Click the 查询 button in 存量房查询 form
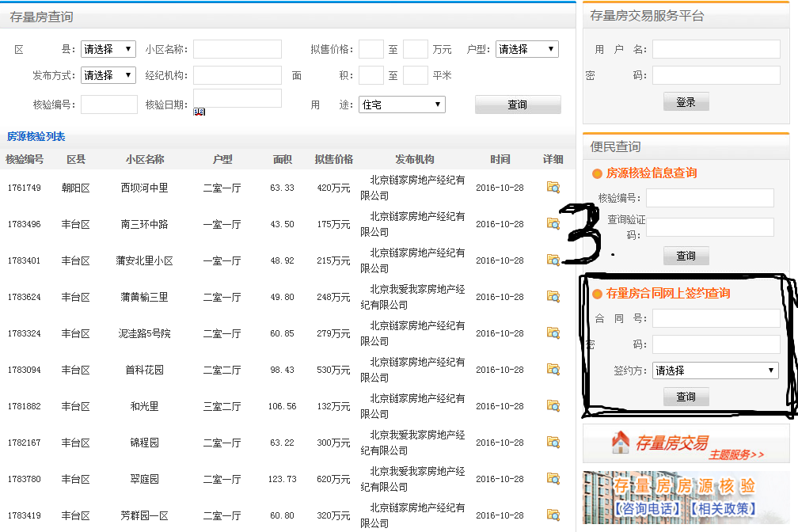798x532 pixels. coord(518,104)
